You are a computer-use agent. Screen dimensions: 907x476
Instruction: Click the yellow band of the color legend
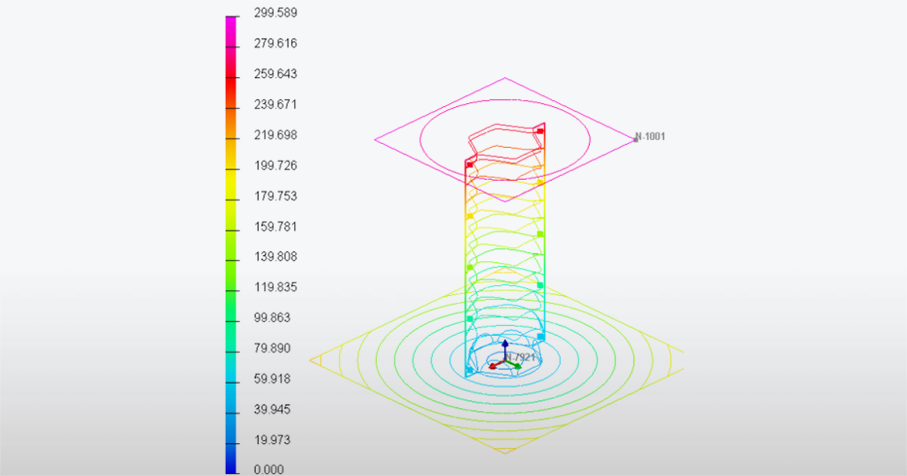[231, 185]
